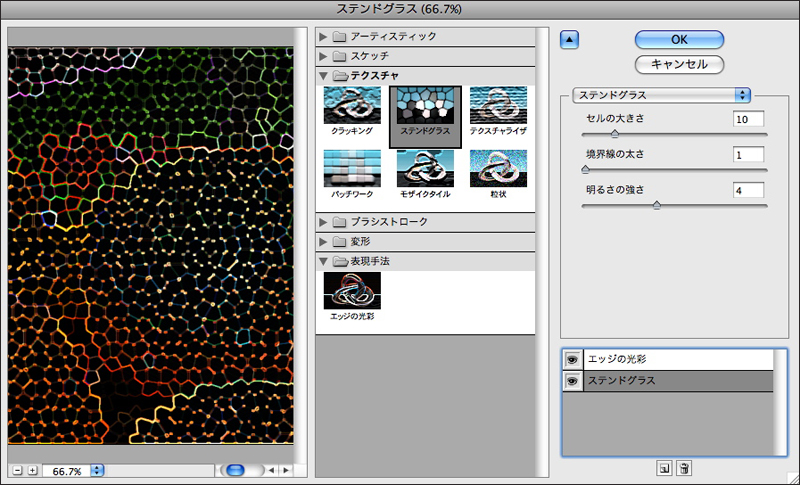Click the 明るさの強さ value field

(748, 190)
